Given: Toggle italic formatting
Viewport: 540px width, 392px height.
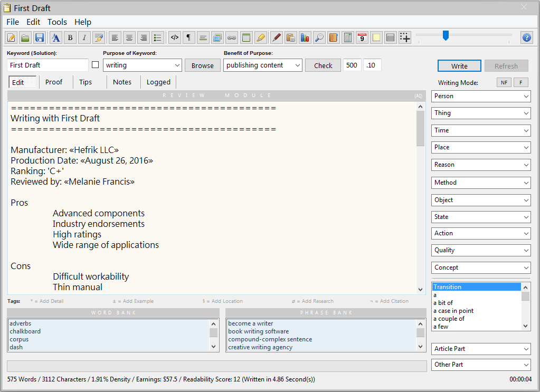Looking at the screenshot, I should point(84,37).
